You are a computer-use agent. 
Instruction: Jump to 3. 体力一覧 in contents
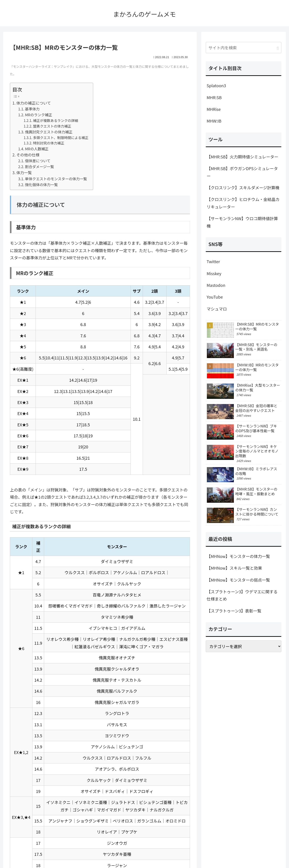(22, 173)
